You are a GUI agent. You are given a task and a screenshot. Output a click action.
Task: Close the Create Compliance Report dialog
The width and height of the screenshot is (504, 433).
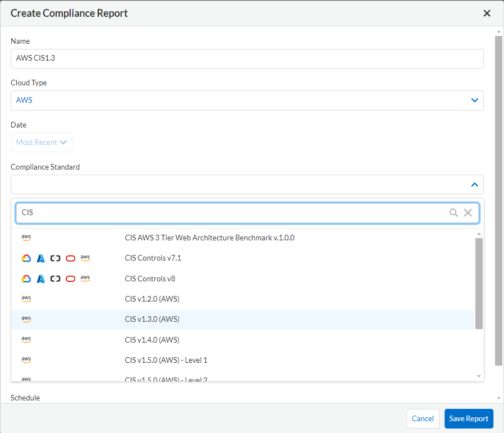pyautogui.click(x=487, y=13)
